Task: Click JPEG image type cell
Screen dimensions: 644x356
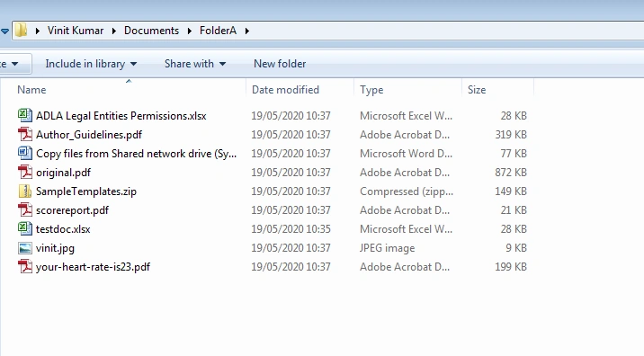Action: click(x=388, y=248)
